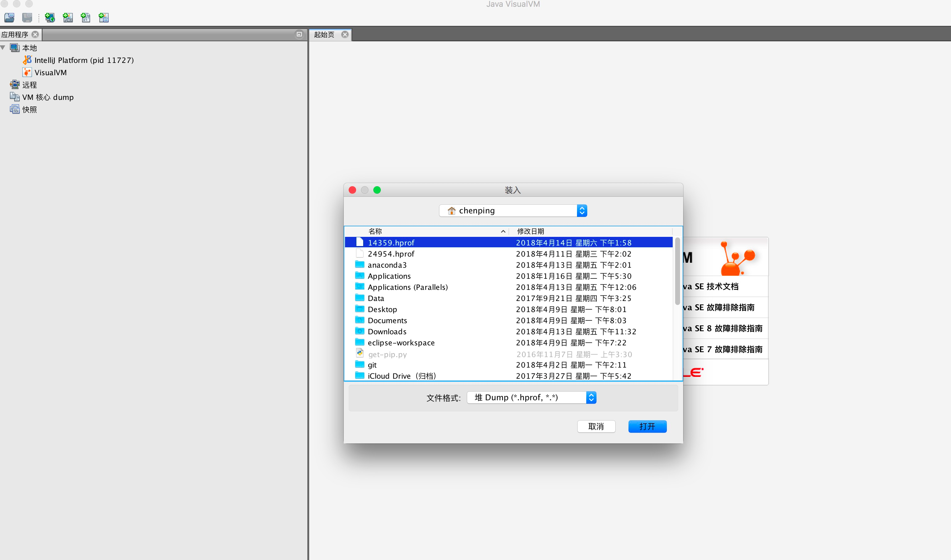Viewport: 951px width, 560px height.
Task: Select the 起始页 tab
Action: click(x=325, y=34)
